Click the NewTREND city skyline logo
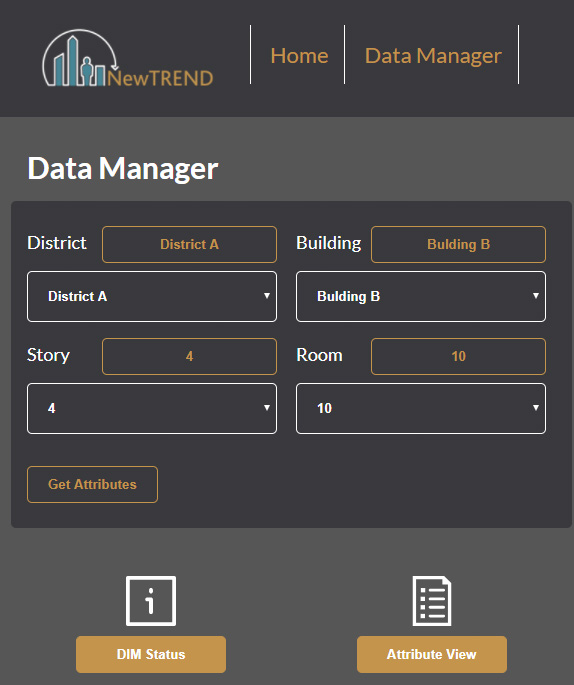574x685 pixels. coord(128,58)
